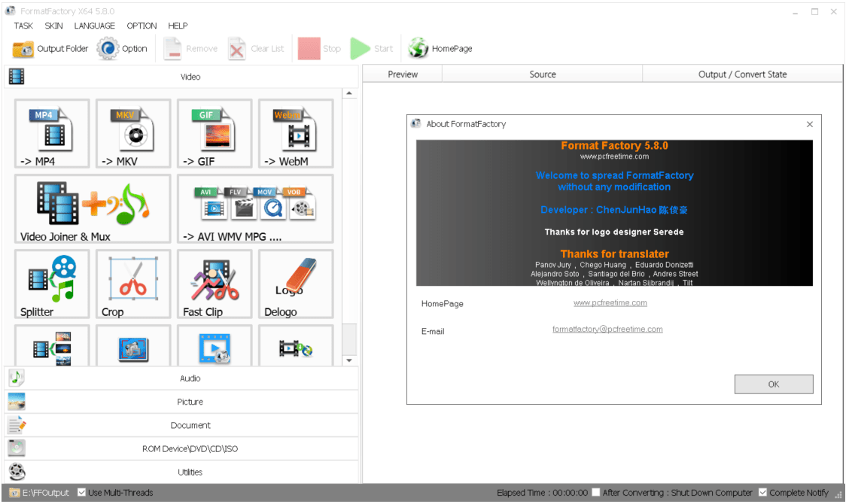
Task: Open the -> GIF conversion tile
Action: tap(215, 133)
